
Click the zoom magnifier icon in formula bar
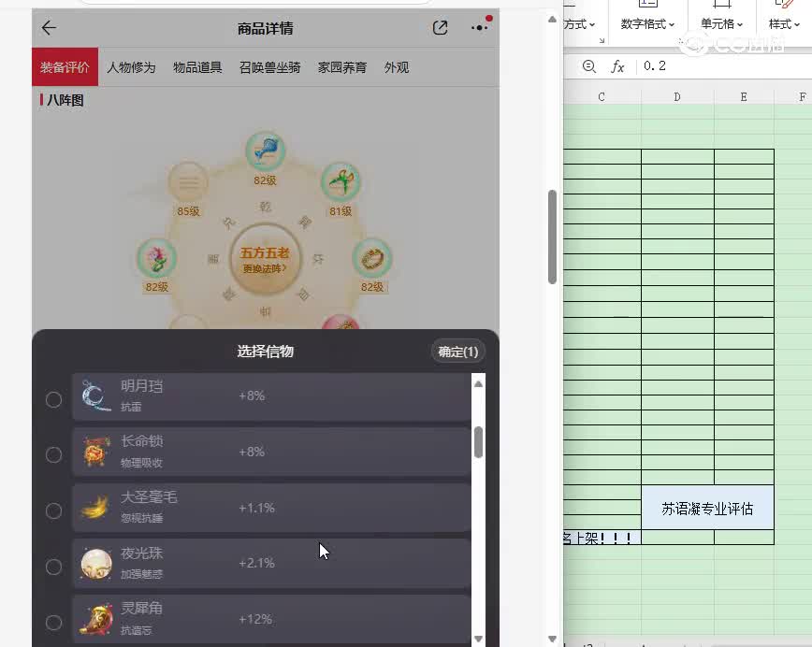click(588, 66)
